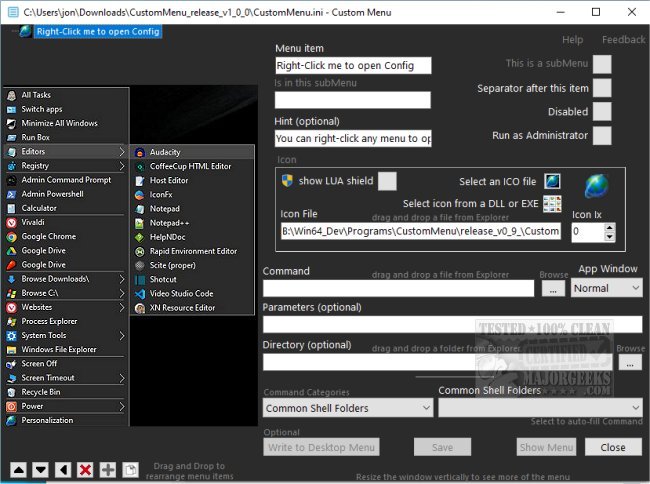Choose Notepad++ from the Editors submenu

(171, 223)
